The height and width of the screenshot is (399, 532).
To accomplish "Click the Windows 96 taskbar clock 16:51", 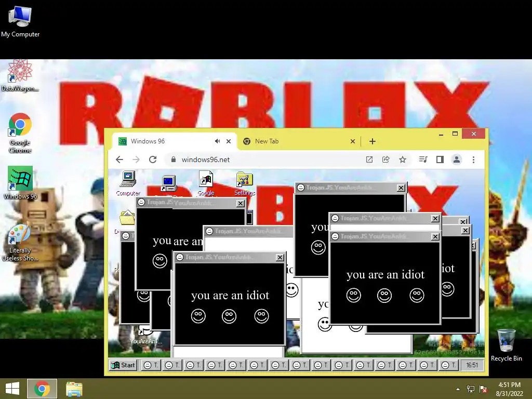I will click(472, 365).
